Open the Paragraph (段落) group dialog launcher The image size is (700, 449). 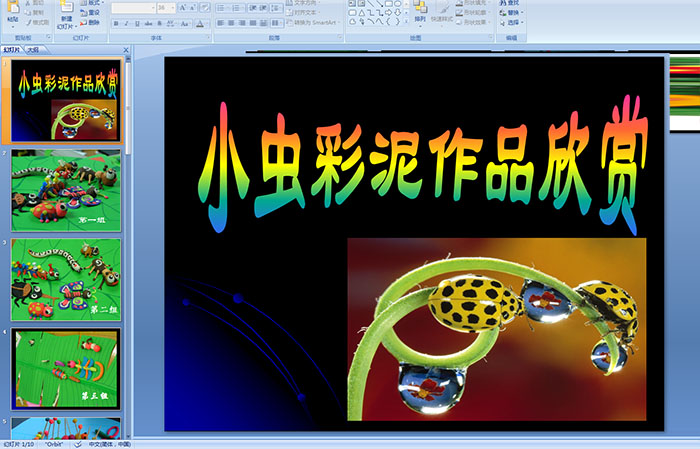(x=340, y=37)
